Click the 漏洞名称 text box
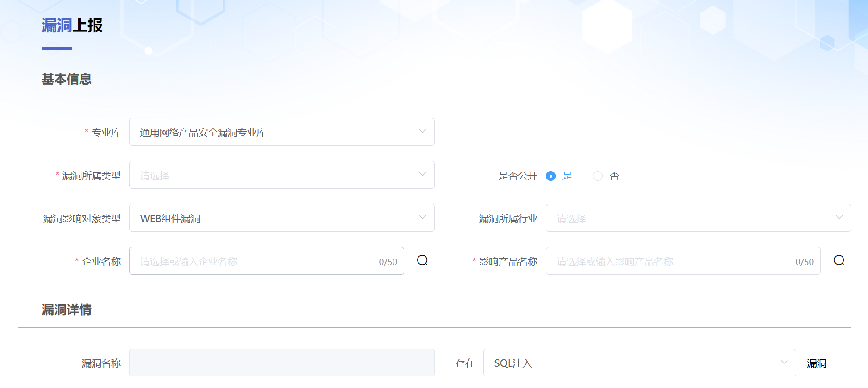The image size is (868, 388). 281,363
